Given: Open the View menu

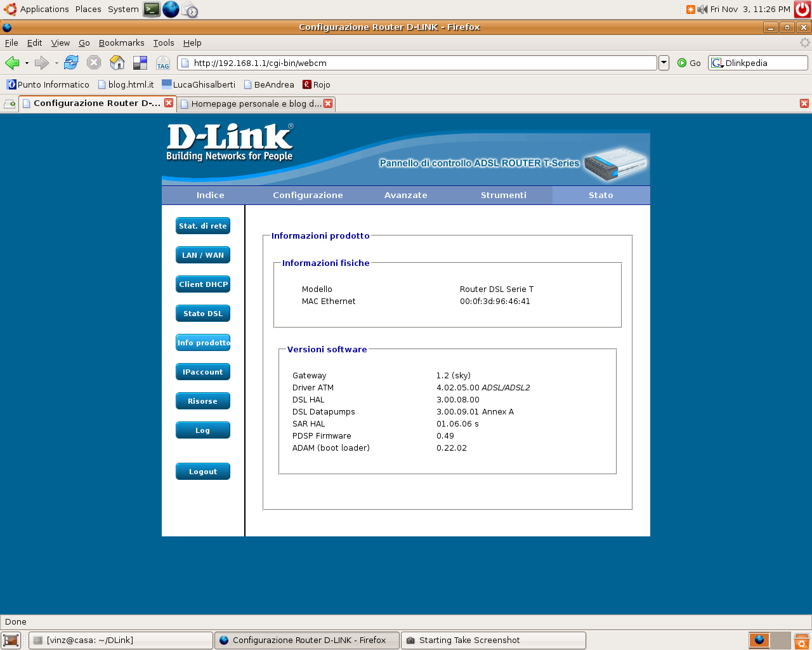Looking at the screenshot, I should [x=60, y=43].
